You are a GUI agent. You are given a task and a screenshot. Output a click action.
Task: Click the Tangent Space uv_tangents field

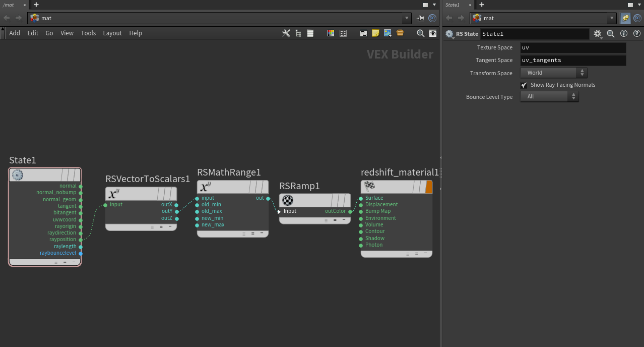[573, 60]
